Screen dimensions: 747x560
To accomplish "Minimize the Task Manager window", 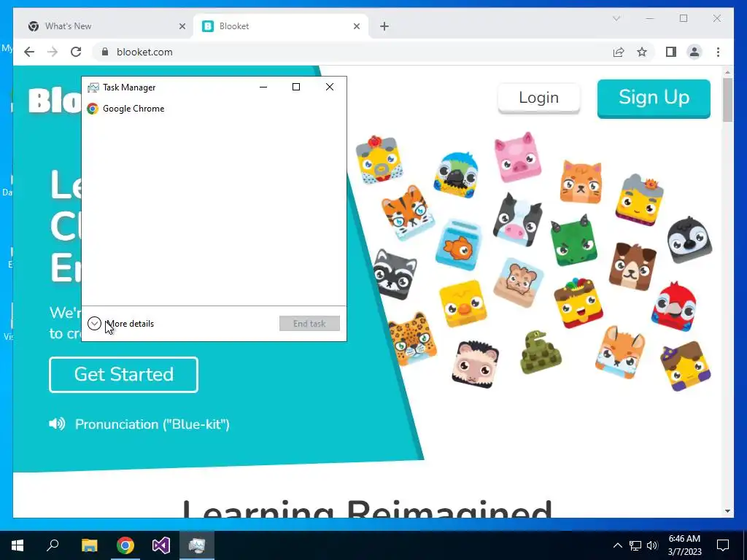I will 263,87.
